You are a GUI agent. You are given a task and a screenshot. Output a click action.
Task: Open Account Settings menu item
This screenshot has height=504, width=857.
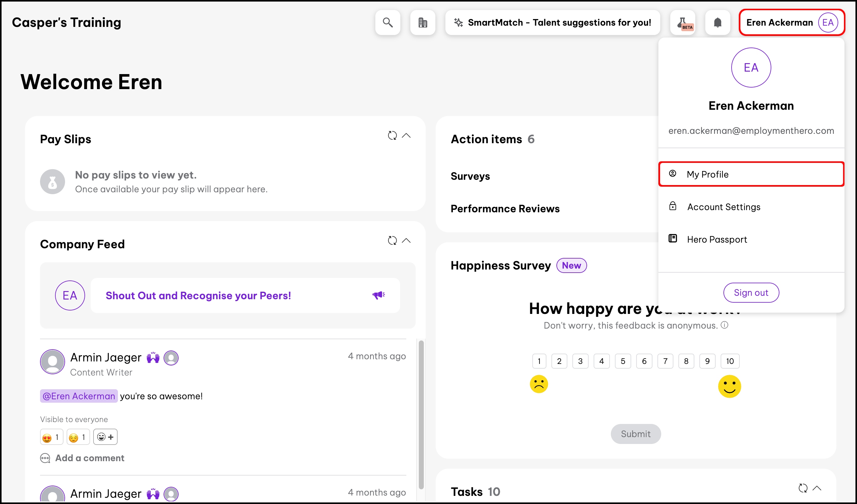pos(723,207)
